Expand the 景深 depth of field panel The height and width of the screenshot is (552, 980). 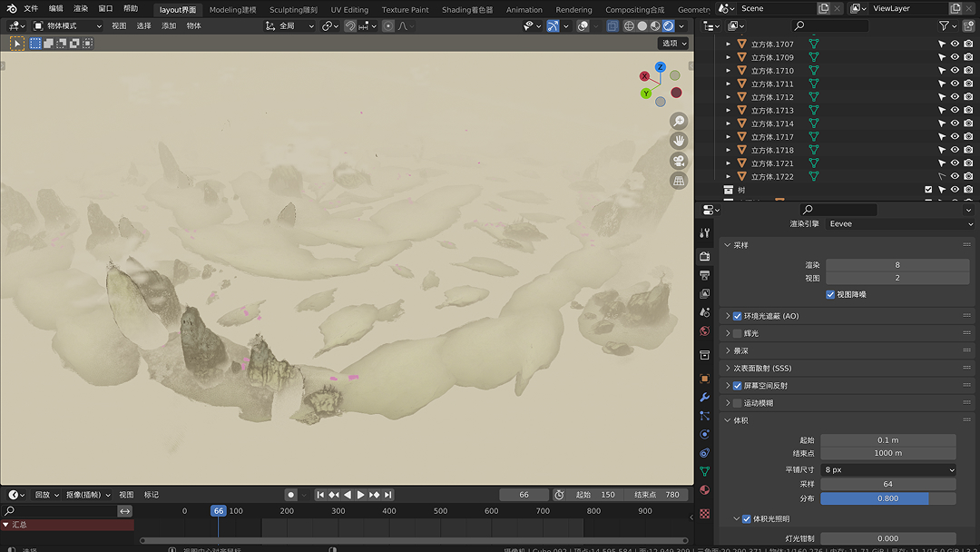tap(728, 350)
